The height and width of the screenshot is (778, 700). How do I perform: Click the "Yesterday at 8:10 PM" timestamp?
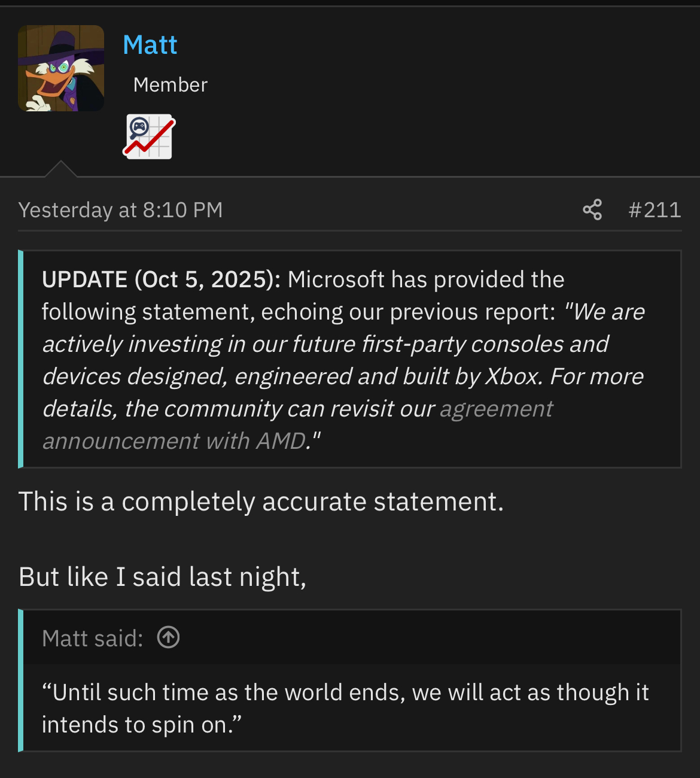click(x=120, y=210)
